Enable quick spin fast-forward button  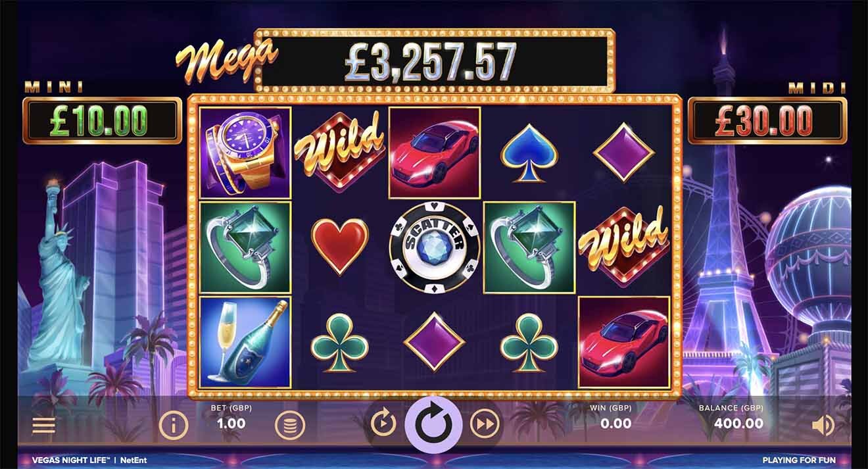point(484,424)
